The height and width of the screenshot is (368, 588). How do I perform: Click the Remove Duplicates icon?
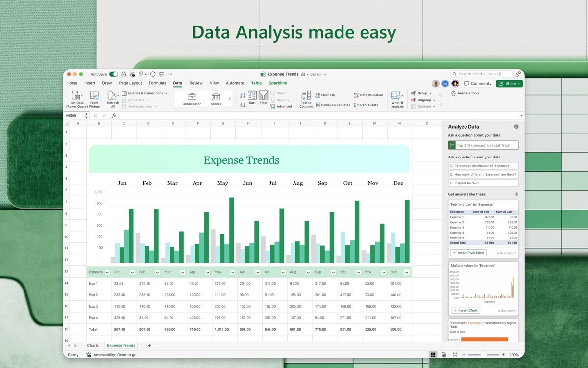(318, 105)
